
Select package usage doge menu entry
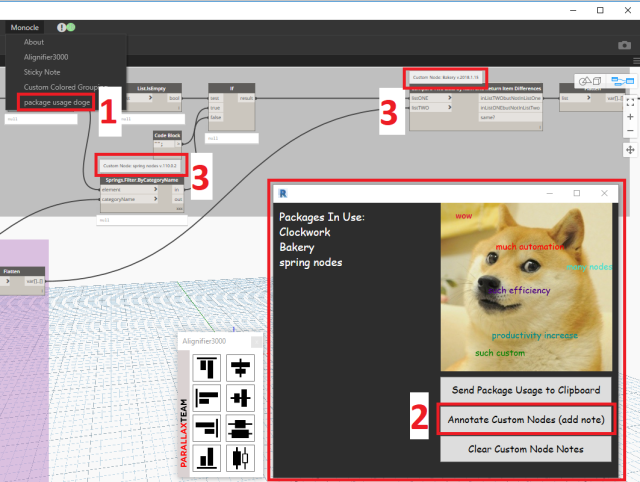(x=57, y=102)
